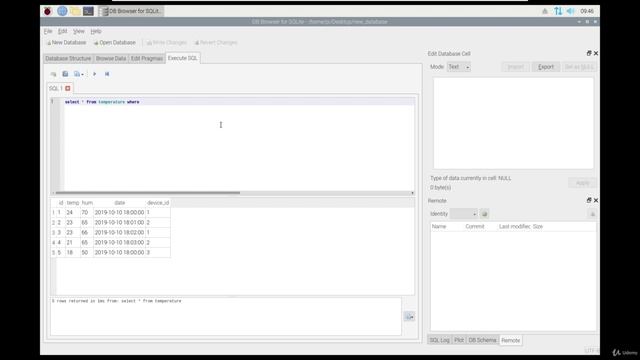This screenshot has height=360, width=640.
Task: Click Write Changes toolbar button
Action: coord(166,42)
